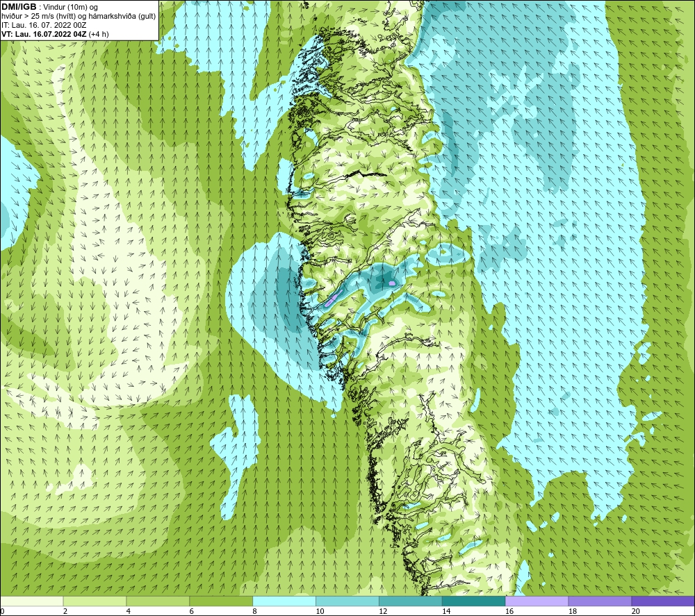The height and width of the screenshot is (616, 695).
Task: Click the legend scale label '10'
Action: [320, 612]
